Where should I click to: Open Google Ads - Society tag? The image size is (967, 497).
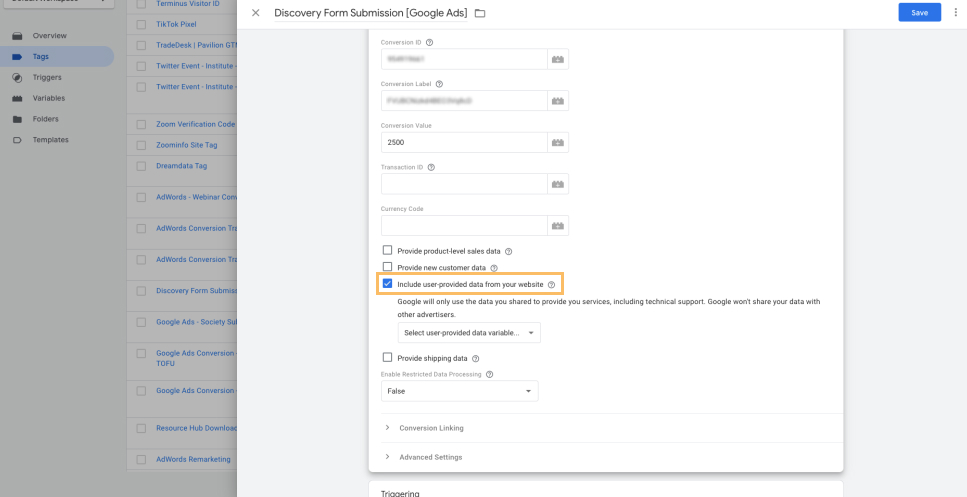coord(196,322)
